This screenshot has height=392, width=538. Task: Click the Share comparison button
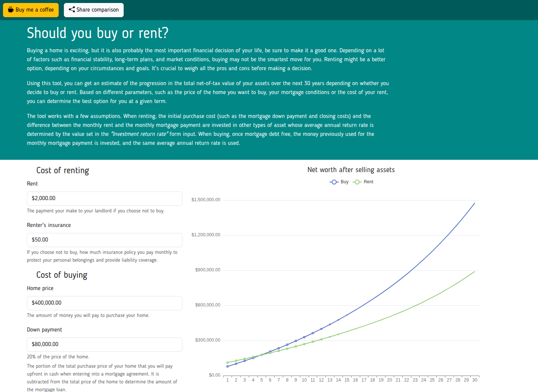tap(94, 10)
